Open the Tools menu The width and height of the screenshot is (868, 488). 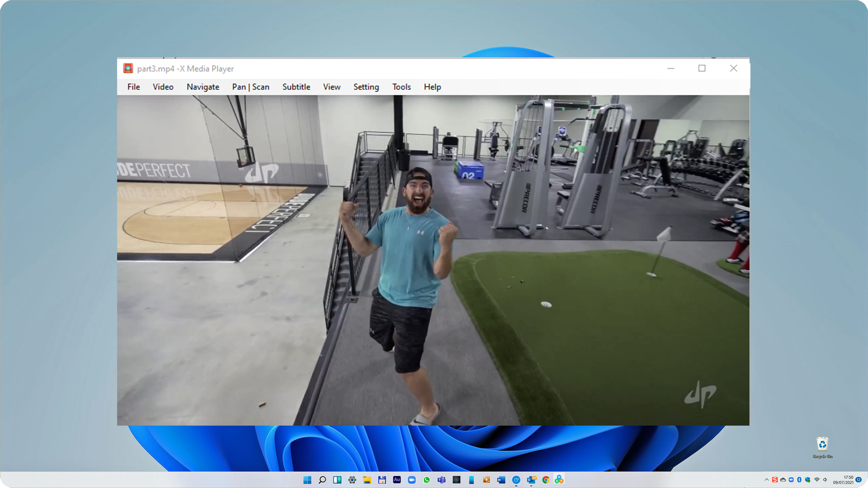(x=401, y=87)
